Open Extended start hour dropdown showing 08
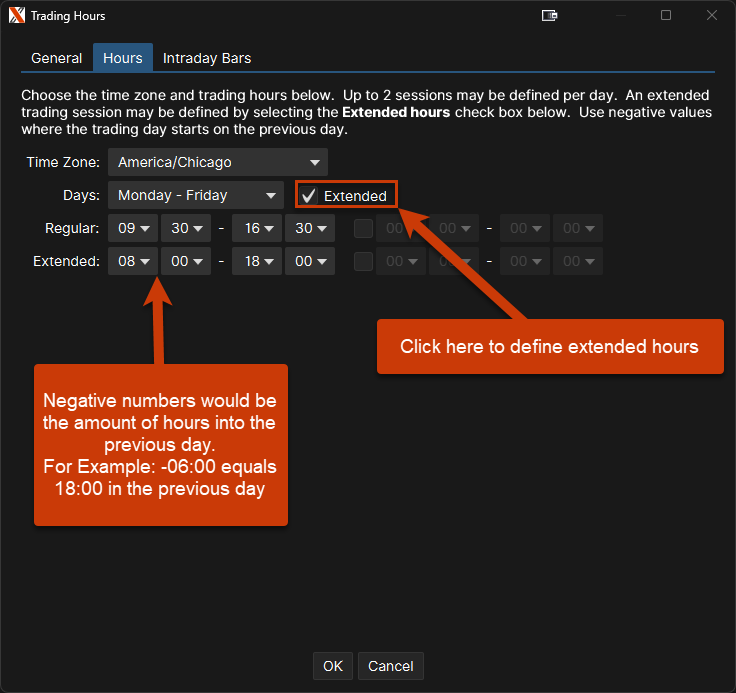This screenshot has width=736, height=693. 133,262
